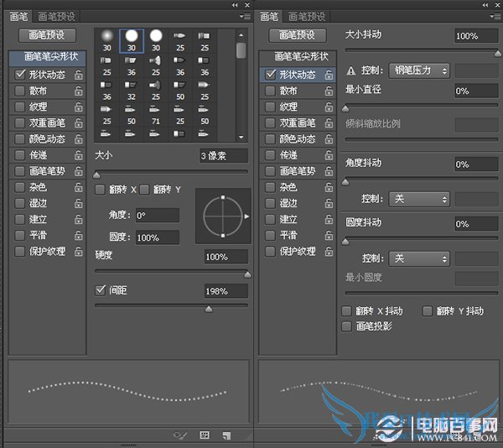Click the 间距 spacing slider handle
The image size is (503, 448).
coord(209,309)
